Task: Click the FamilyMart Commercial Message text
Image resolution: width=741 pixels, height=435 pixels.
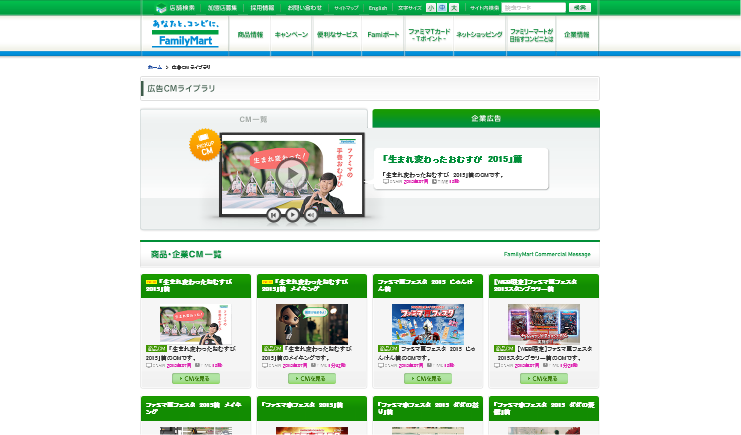Action: pyautogui.click(x=547, y=254)
